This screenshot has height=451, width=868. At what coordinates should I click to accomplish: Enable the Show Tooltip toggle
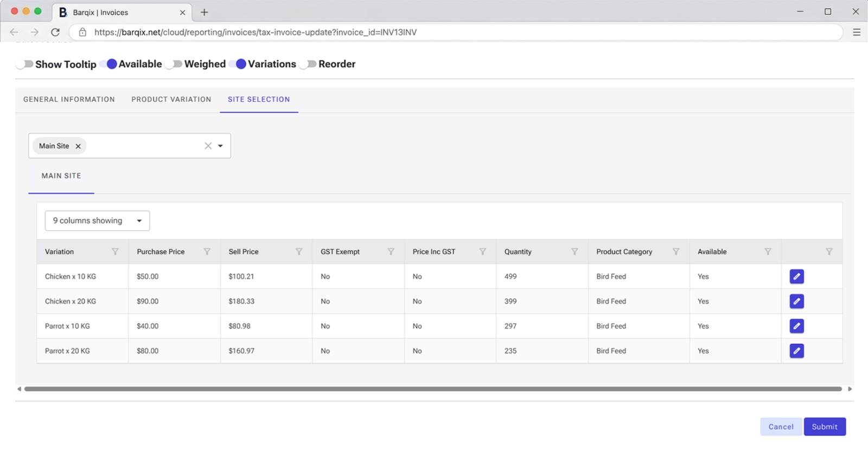tap(25, 64)
